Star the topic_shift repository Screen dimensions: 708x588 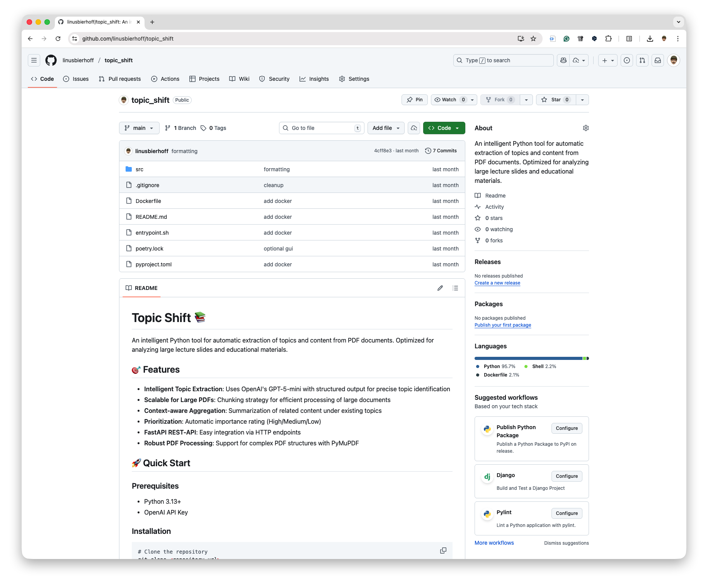(x=555, y=100)
